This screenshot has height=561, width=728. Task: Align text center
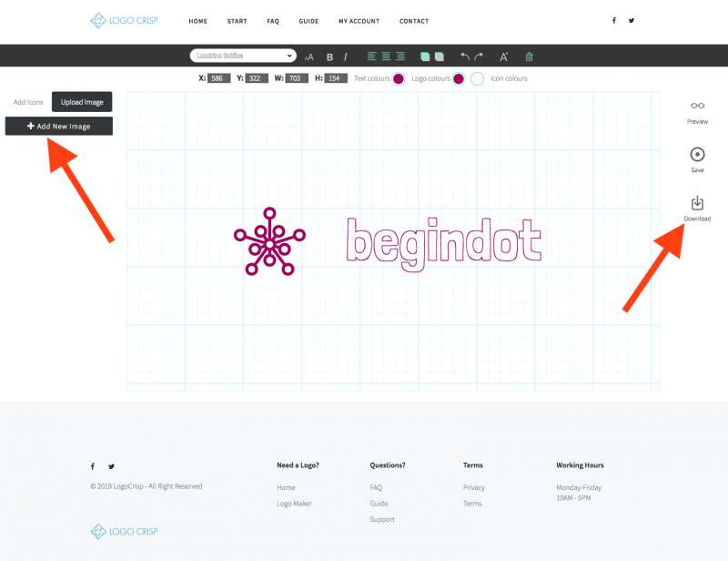pos(386,56)
